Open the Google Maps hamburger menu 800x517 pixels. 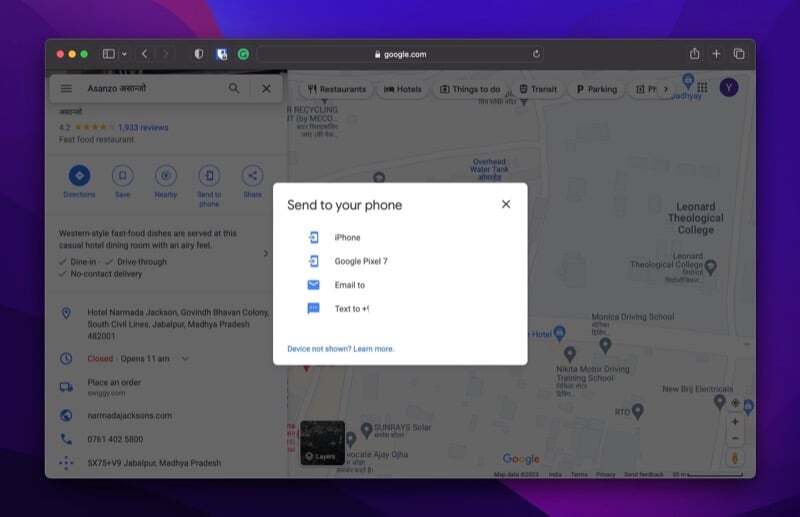click(66, 89)
